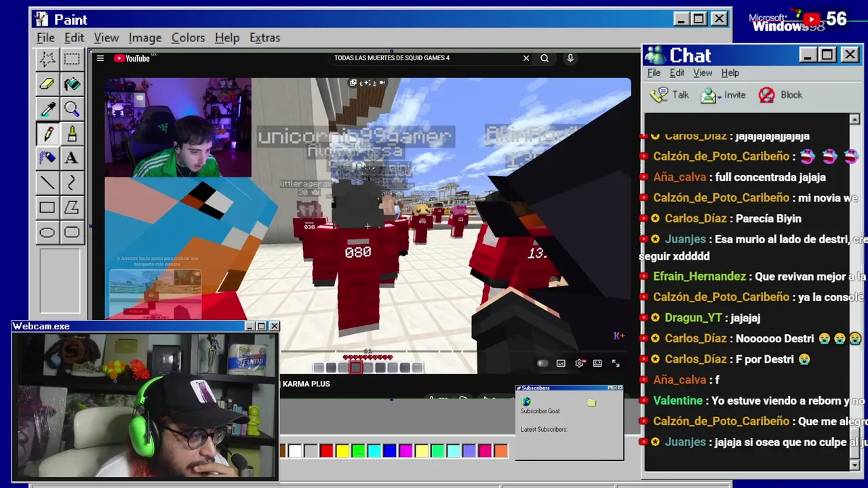Pick the dark blue color swatch
868x488 pixels.
[x=390, y=451]
